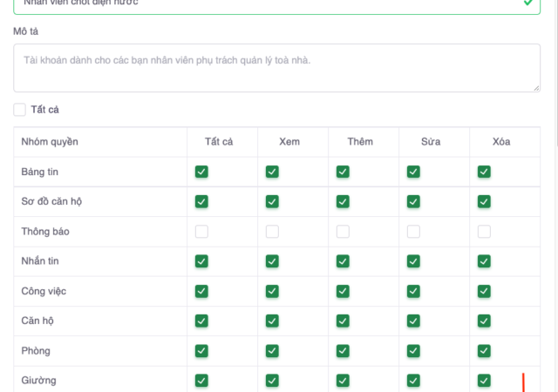Image resolution: width=558 pixels, height=392 pixels.
Task: Enable Thêm permission for Thông báo
Action: pyautogui.click(x=343, y=232)
